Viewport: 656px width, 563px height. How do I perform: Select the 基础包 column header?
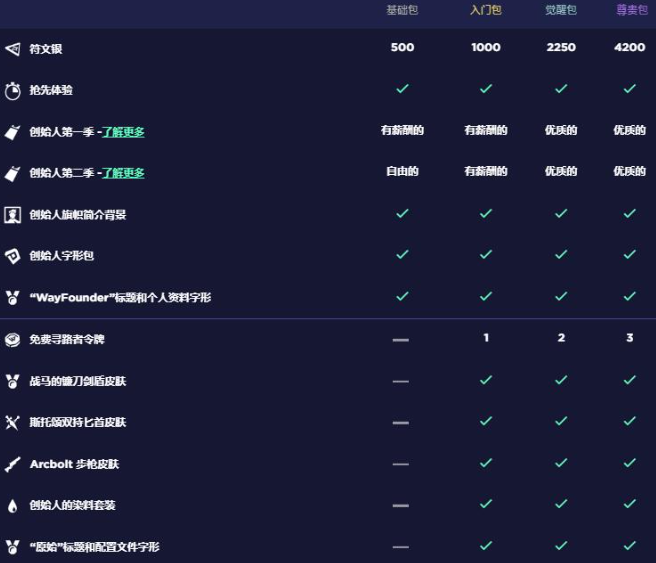pyautogui.click(x=401, y=10)
